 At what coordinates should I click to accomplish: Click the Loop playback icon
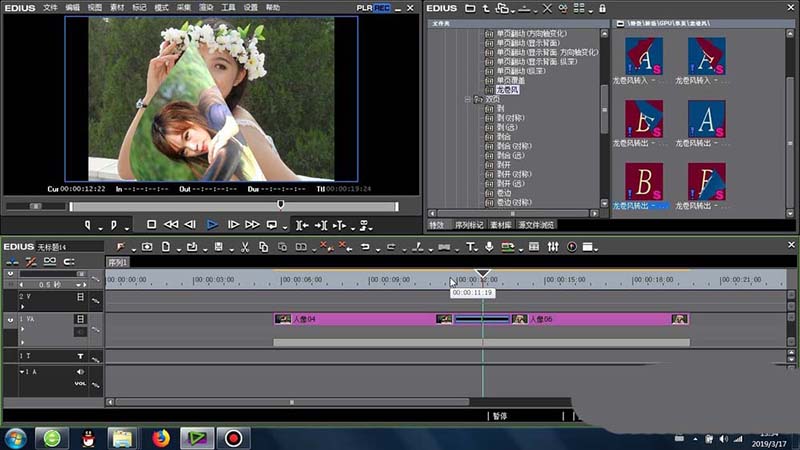pos(272,224)
